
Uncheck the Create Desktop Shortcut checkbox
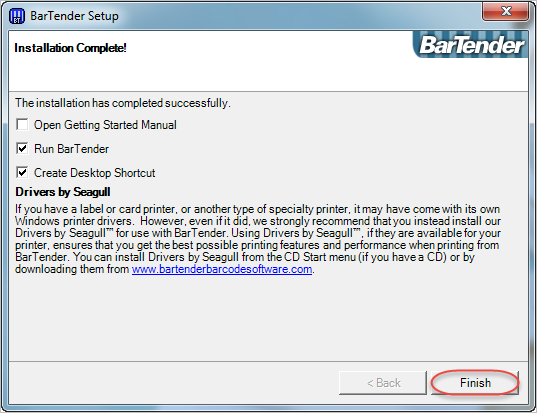pyautogui.click(x=22, y=172)
